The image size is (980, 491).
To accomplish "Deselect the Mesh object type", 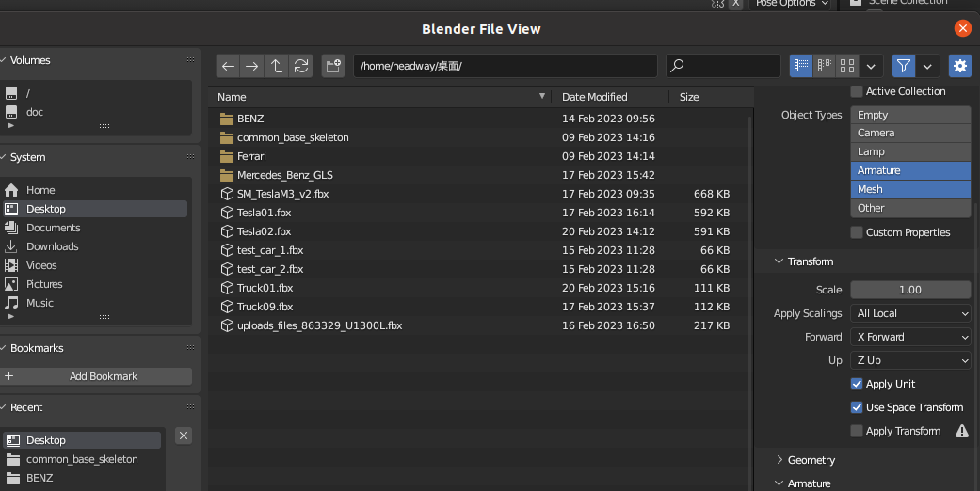I will 910,189.
